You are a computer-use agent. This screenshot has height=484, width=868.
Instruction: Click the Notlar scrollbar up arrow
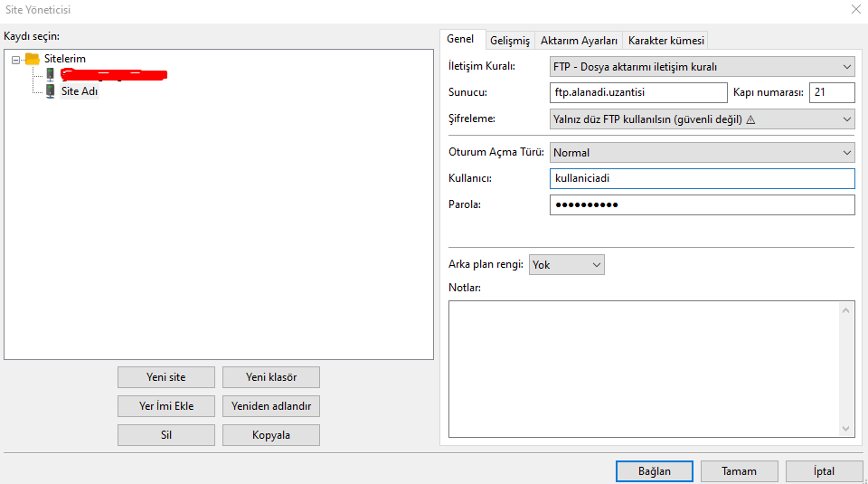point(846,310)
